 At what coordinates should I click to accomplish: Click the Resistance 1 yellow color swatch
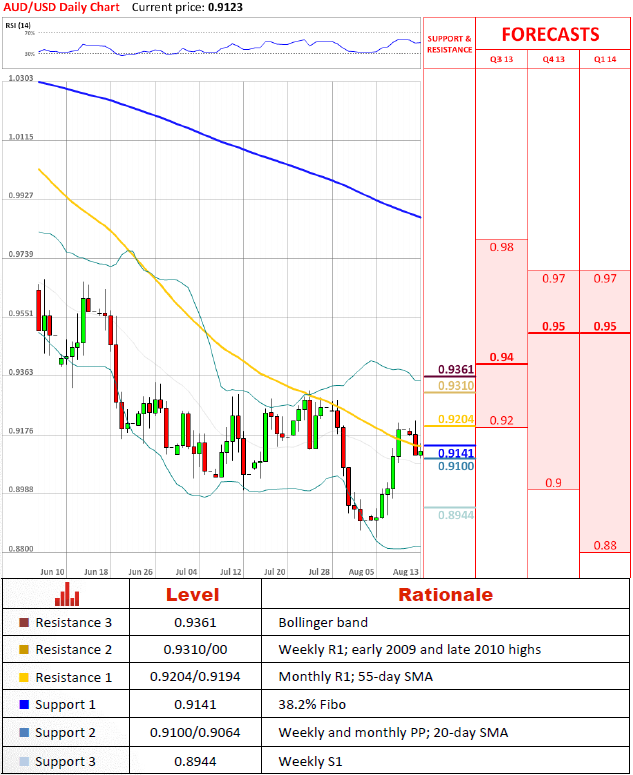click(x=24, y=677)
